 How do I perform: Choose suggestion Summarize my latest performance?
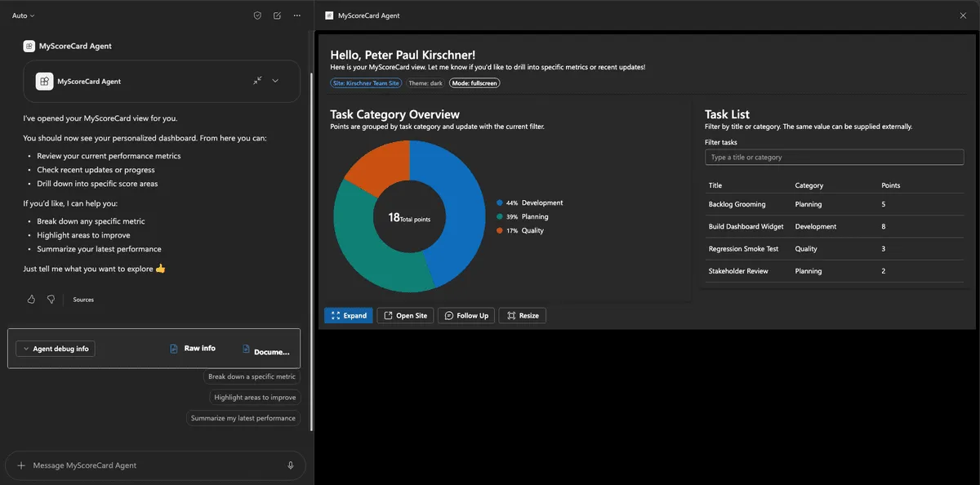(243, 418)
